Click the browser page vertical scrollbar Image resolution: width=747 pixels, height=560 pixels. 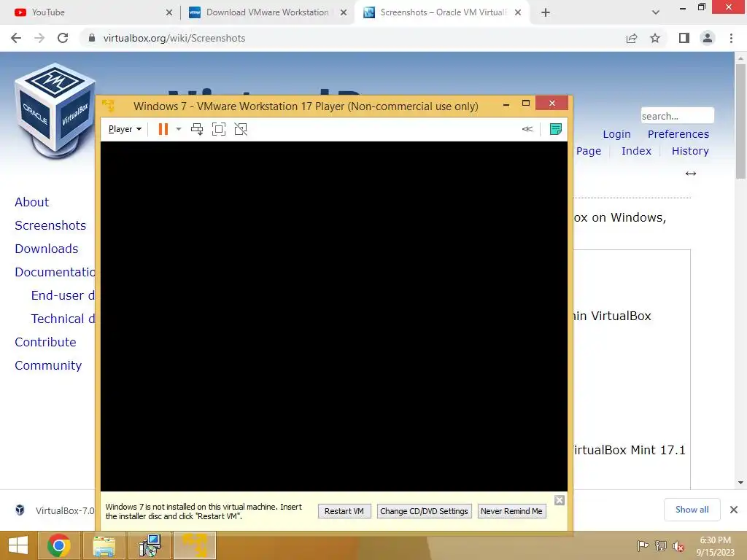(740, 122)
